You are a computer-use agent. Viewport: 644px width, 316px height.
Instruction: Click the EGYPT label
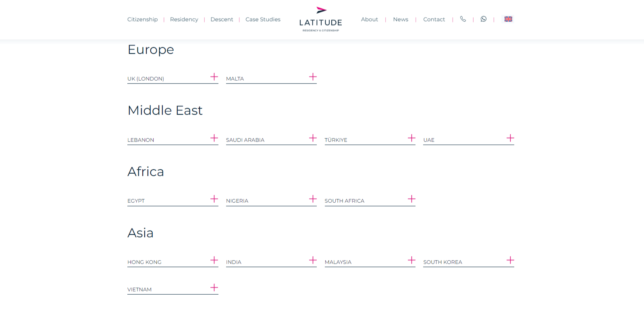point(136,201)
